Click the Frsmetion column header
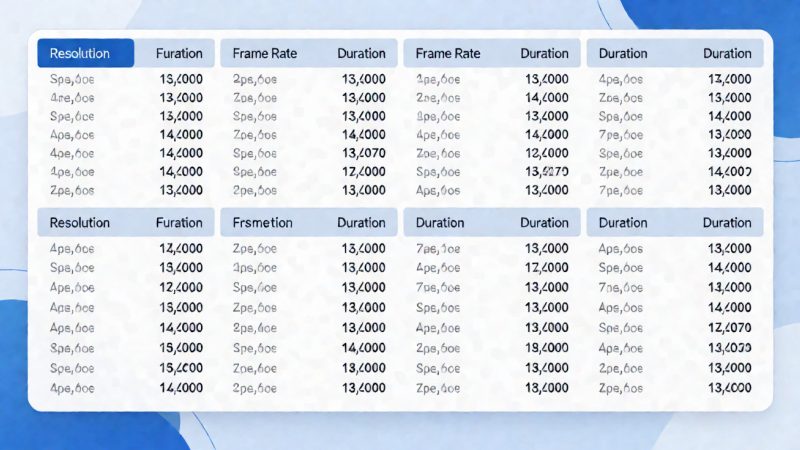 tap(262, 222)
